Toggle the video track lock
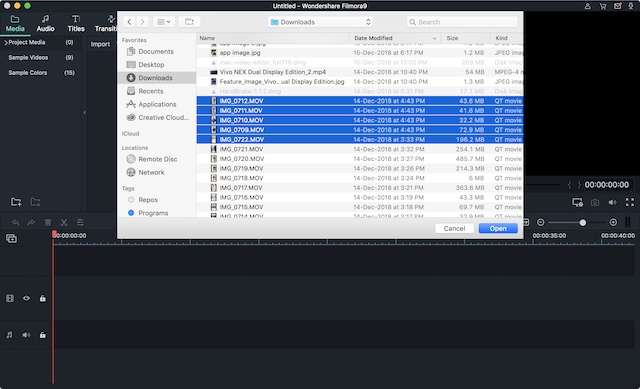 [x=42, y=298]
